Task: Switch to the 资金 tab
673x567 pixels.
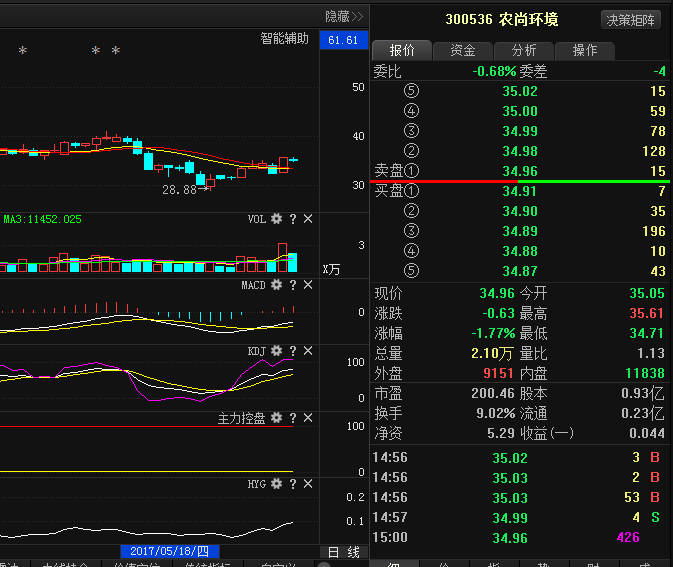Action: click(463, 51)
